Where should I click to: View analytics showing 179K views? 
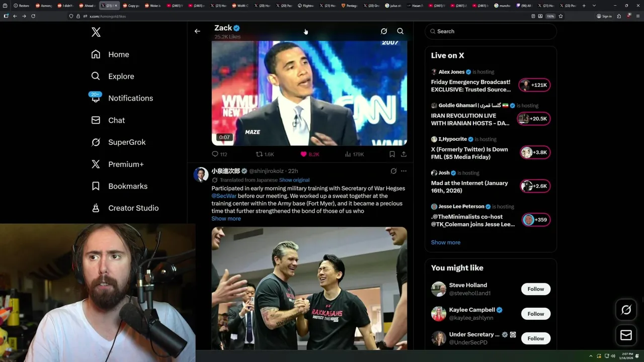click(x=354, y=154)
